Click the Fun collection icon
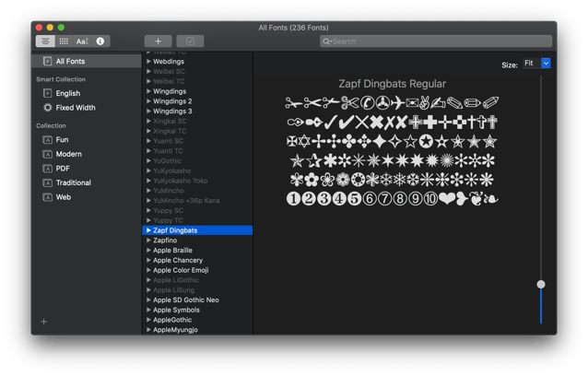 (x=47, y=140)
